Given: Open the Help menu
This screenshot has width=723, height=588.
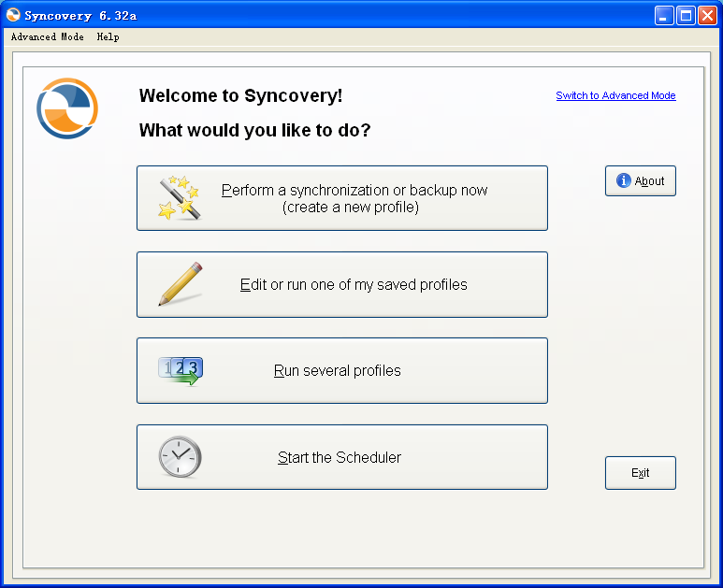Looking at the screenshot, I should tap(108, 36).
